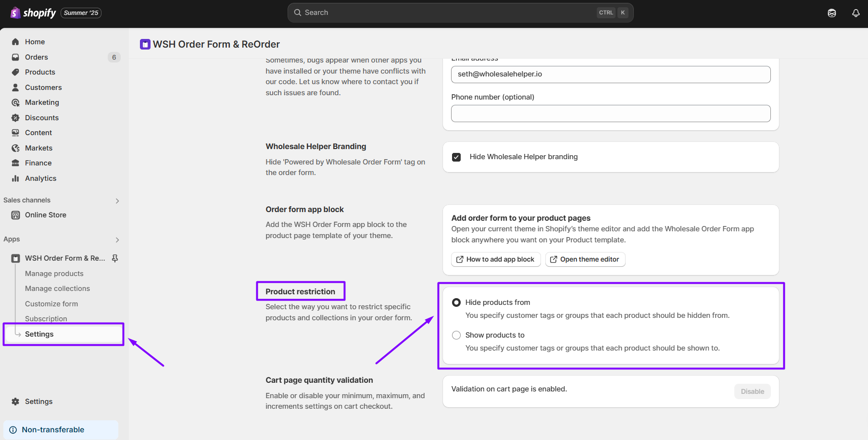Open the store account avatar icon
This screenshot has width=868, height=440.
click(832, 13)
